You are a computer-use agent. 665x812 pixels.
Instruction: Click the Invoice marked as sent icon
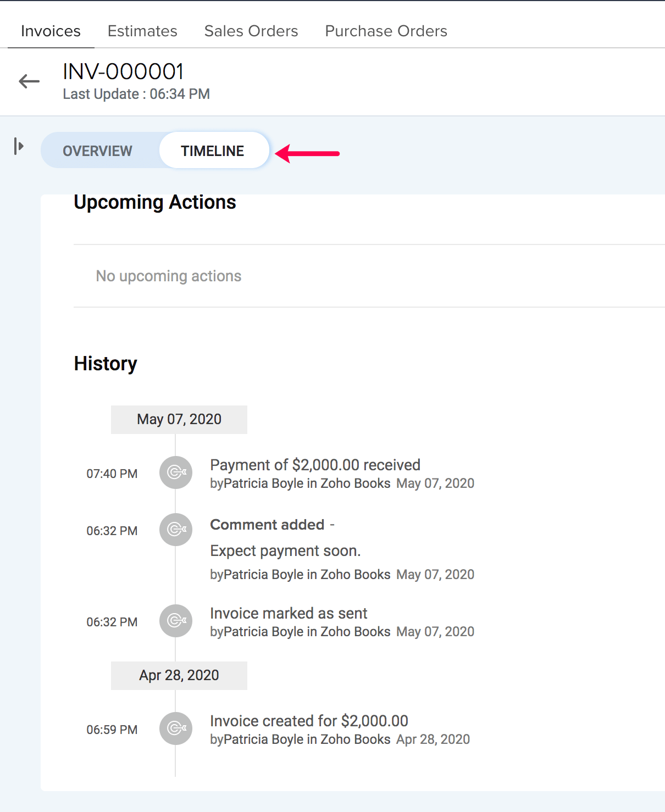(x=176, y=621)
